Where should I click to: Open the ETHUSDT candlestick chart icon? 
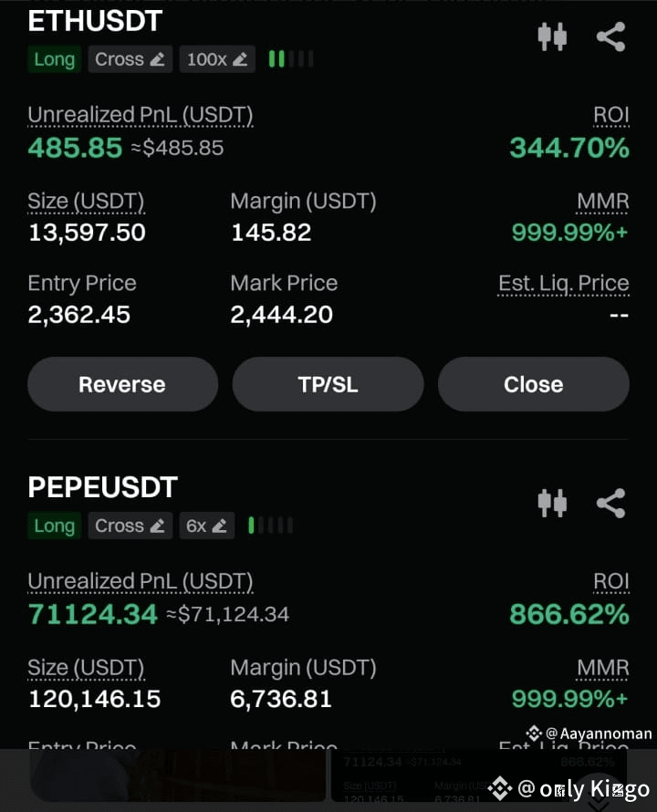point(552,36)
